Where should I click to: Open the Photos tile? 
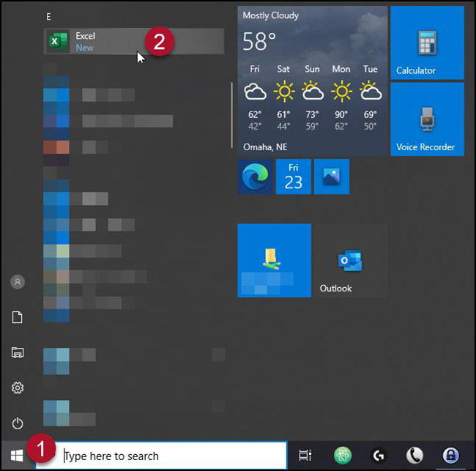(x=332, y=177)
